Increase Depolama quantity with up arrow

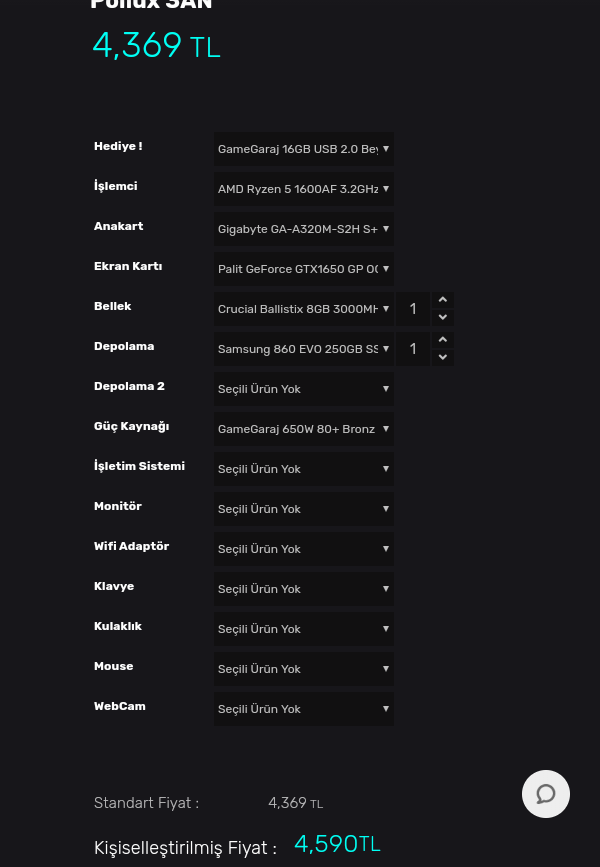443,340
